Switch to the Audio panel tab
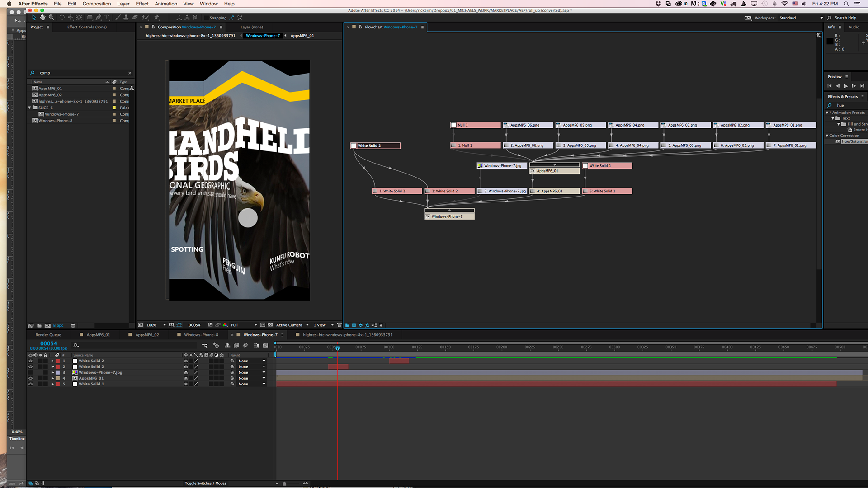The image size is (868, 488). pos(854,27)
